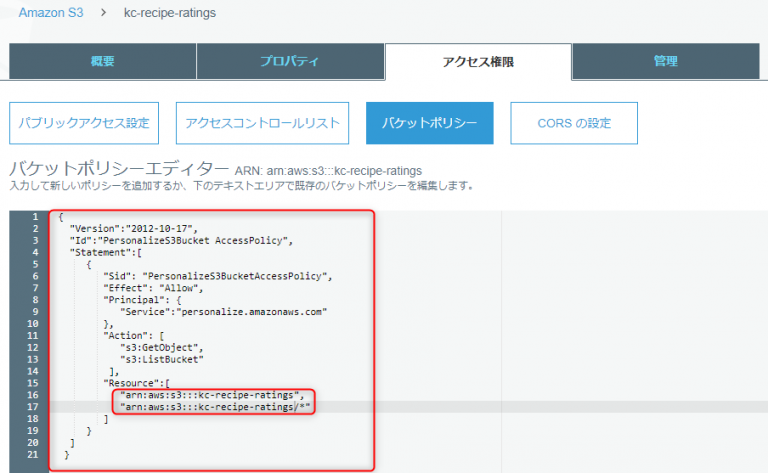
Task: Open the アクセスコントロールリスト section
Action: point(263,123)
